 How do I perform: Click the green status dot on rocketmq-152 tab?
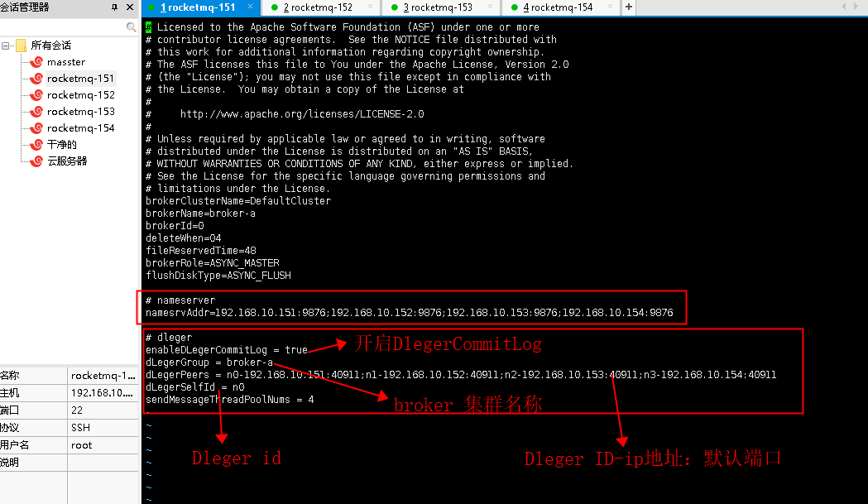(x=275, y=7)
